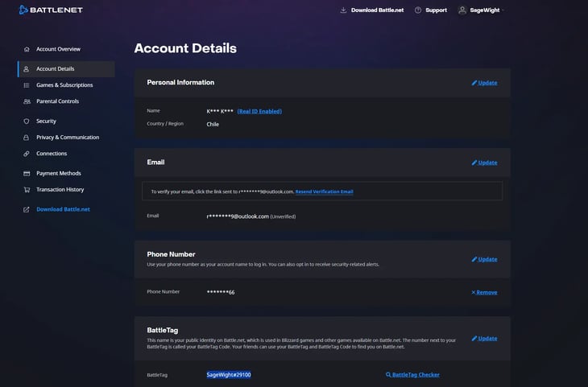
Task: Select Transaction History in sidebar menu
Action: pyautogui.click(x=60, y=190)
